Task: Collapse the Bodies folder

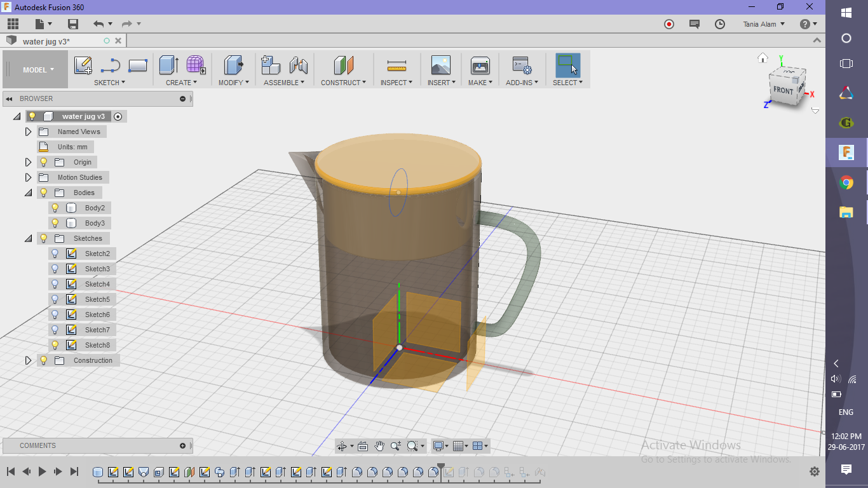Action: 28,193
